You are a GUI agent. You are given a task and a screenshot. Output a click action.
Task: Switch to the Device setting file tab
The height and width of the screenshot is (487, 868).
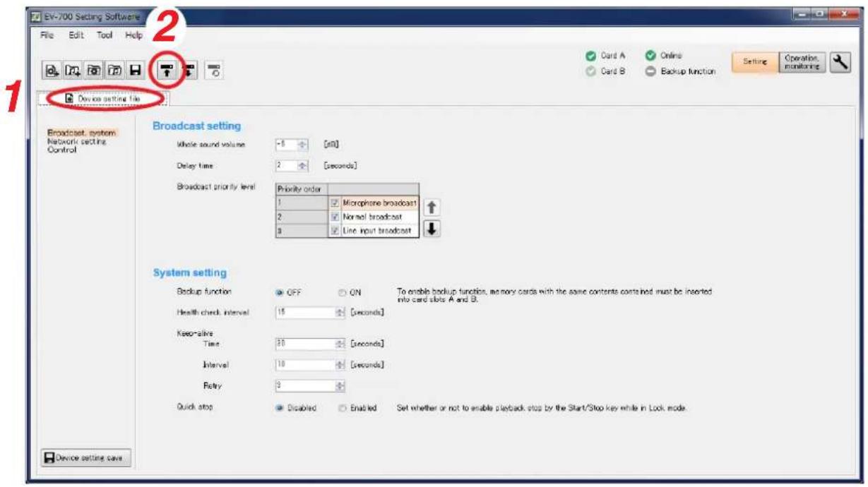[102, 98]
